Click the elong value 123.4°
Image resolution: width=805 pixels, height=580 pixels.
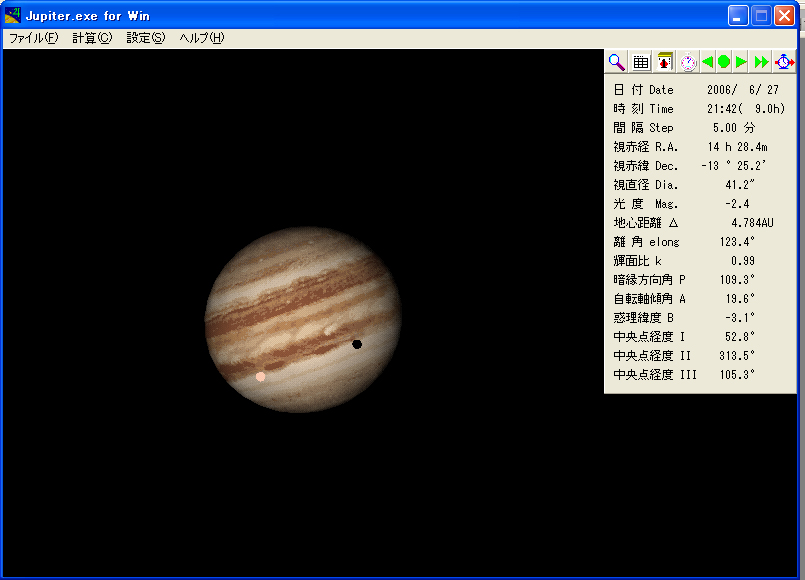tap(737, 242)
